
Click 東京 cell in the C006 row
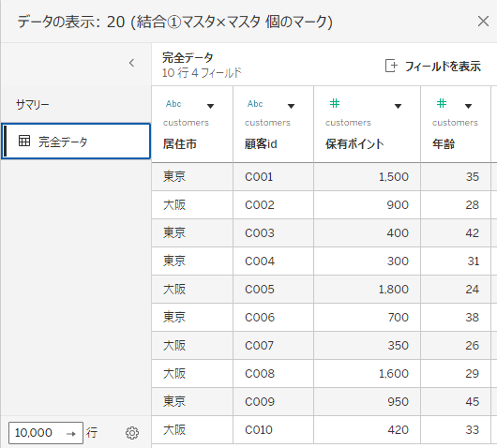(192, 318)
